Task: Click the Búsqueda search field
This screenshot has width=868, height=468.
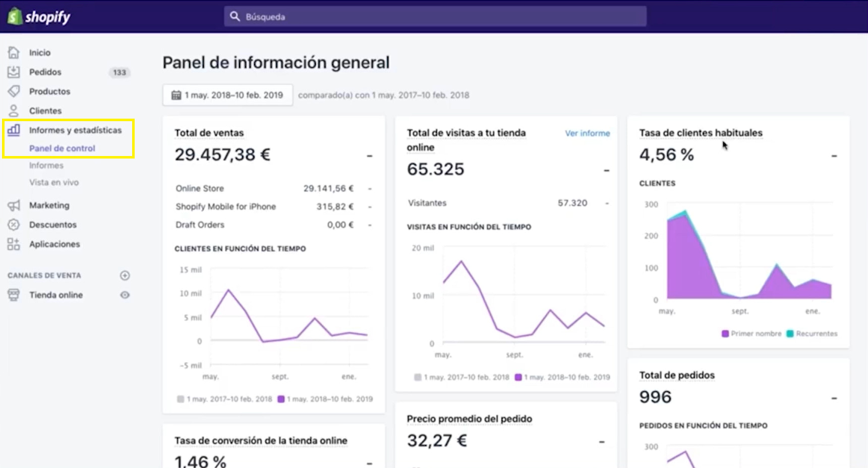Action: coord(435,17)
